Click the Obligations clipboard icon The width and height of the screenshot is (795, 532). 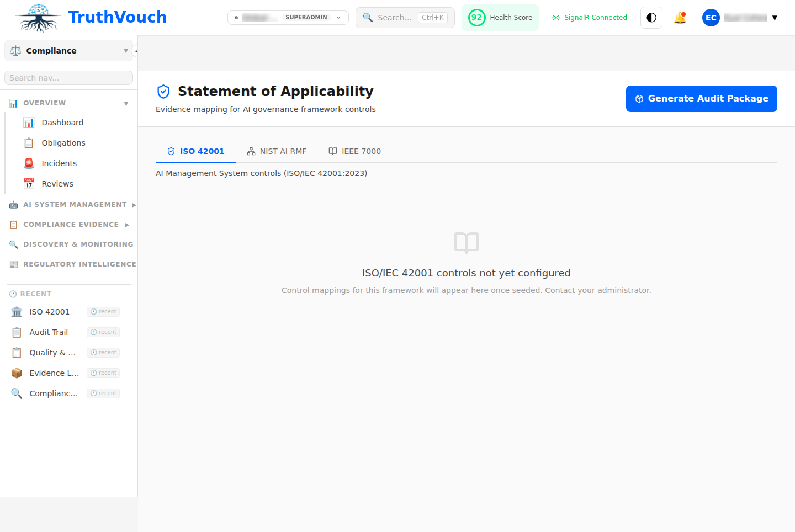(x=29, y=142)
